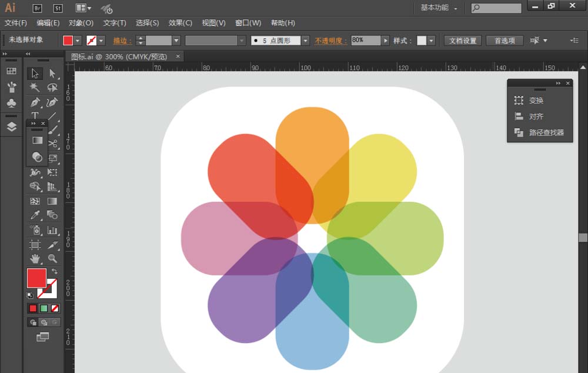Select the Type tool
The height and width of the screenshot is (373, 588).
[35, 115]
